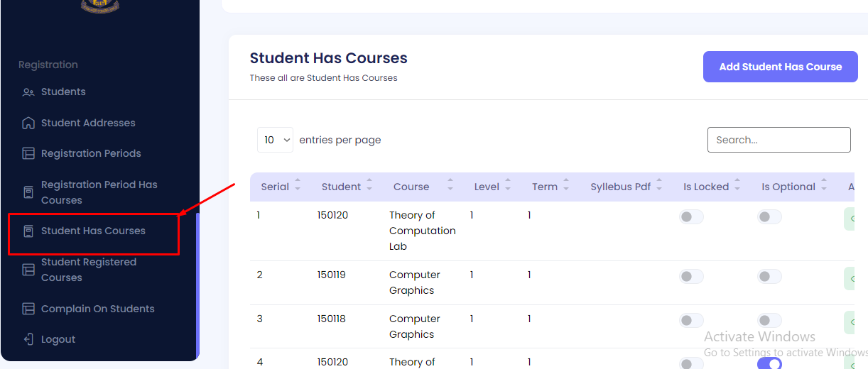Image resolution: width=868 pixels, height=369 pixels.
Task: Click the sidebar vertical scrollbar
Action: click(x=197, y=284)
